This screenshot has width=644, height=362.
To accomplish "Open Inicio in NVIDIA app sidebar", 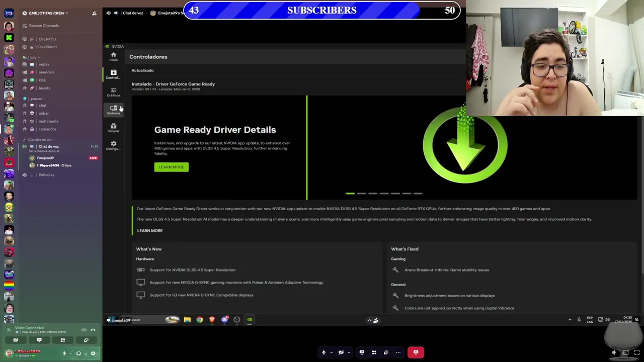I will 113,56.
